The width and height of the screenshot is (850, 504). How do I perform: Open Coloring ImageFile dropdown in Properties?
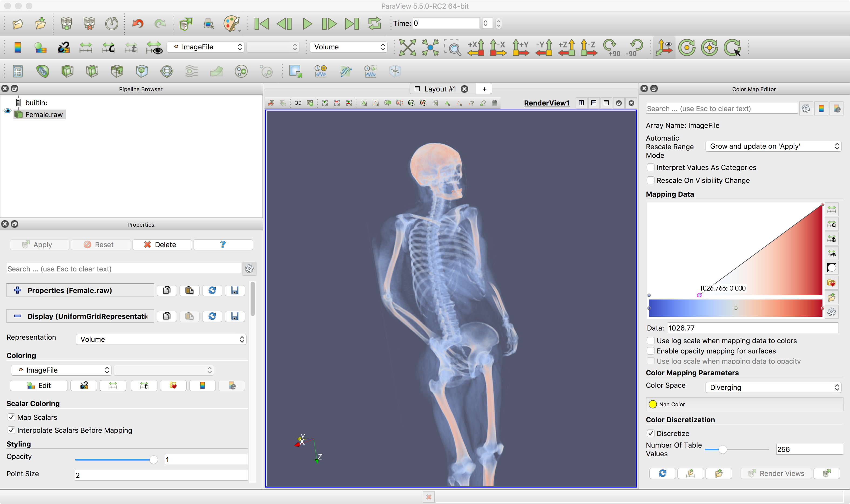(61, 370)
